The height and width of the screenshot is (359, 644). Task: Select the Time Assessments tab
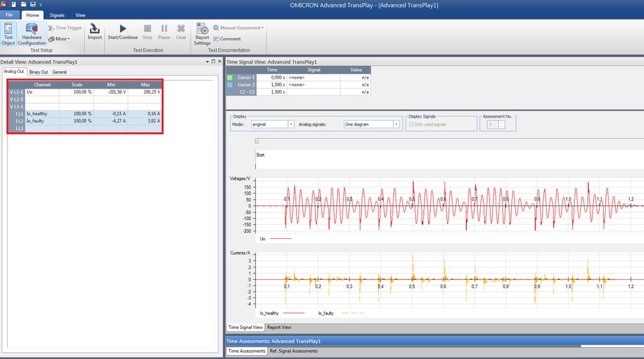(x=247, y=351)
